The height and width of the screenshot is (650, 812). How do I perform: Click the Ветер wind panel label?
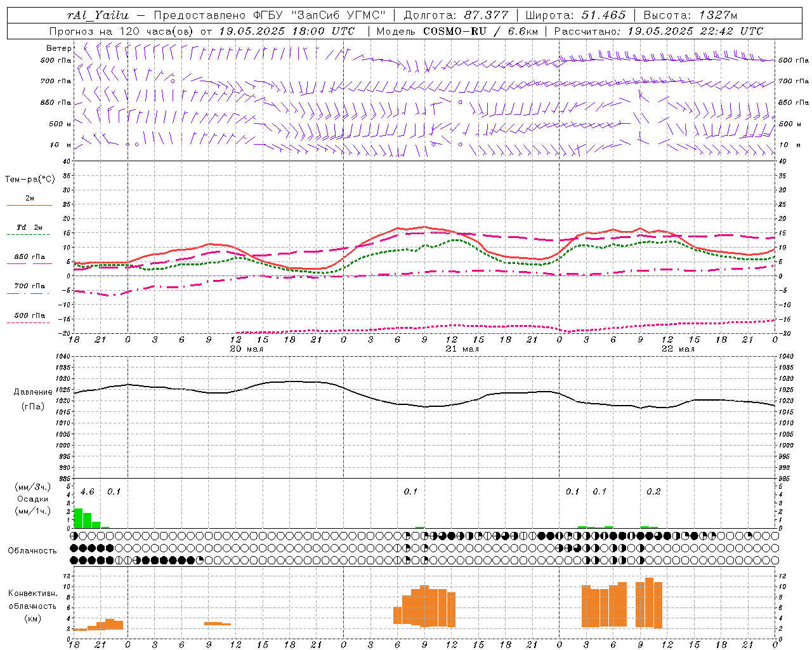[x=59, y=48]
